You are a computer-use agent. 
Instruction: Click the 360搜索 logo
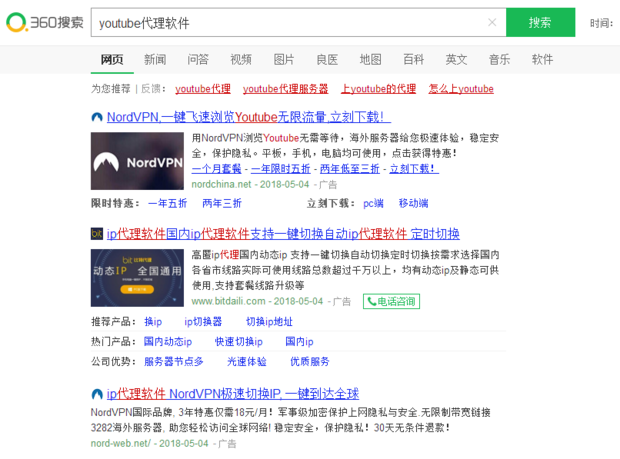tap(43, 22)
